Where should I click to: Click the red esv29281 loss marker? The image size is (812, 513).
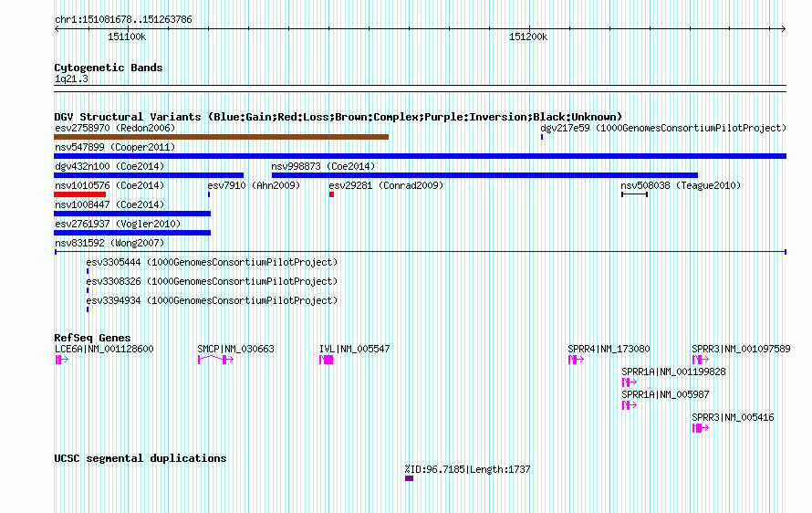click(331, 194)
